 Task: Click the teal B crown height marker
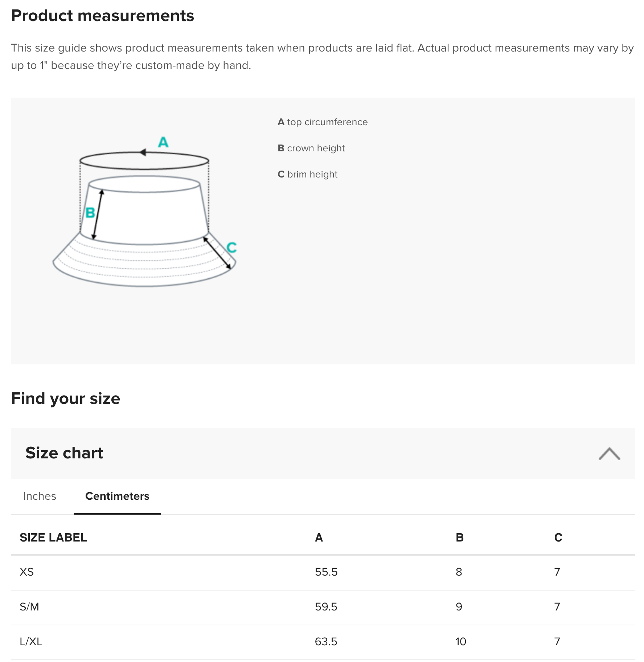pos(90,212)
